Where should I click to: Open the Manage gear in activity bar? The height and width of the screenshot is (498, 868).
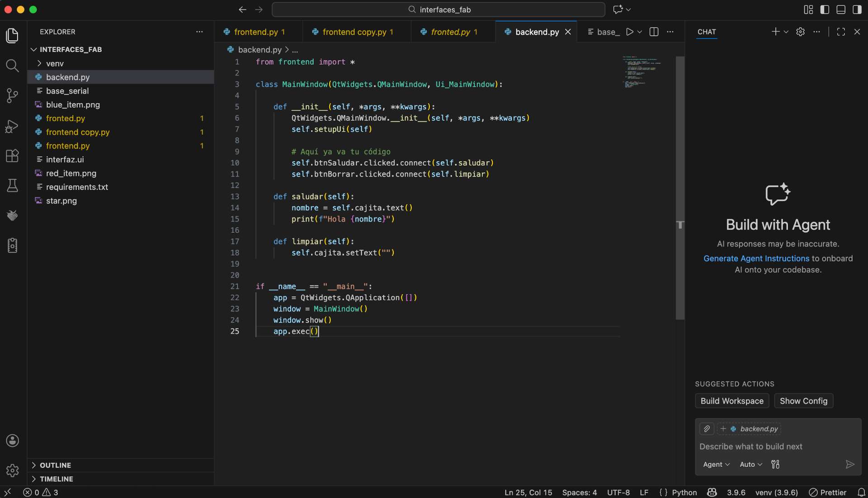pyautogui.click(x=12, y=470)
